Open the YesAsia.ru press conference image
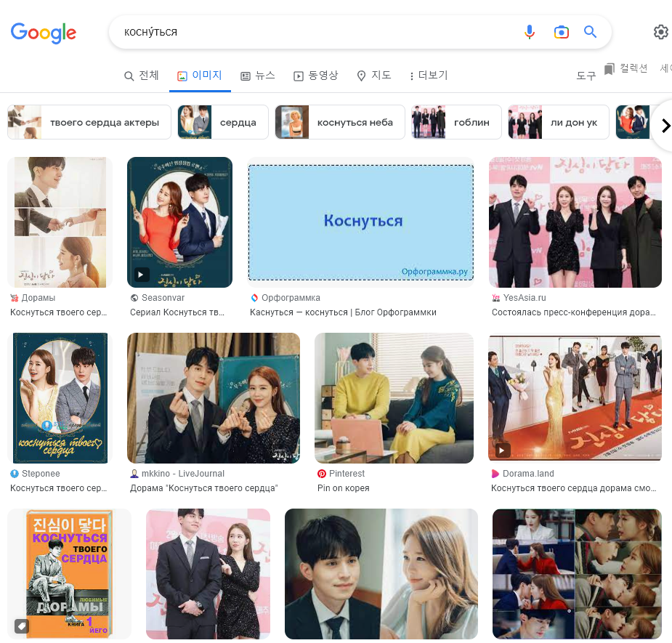Image resolution: width=672 pixels, height=643 pixels. (575, 222)
